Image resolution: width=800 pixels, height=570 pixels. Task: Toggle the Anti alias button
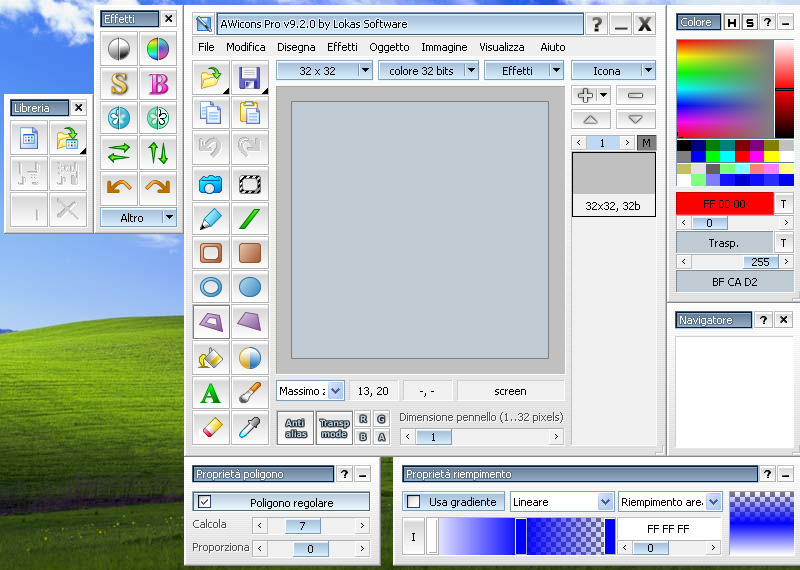[295, 428]
